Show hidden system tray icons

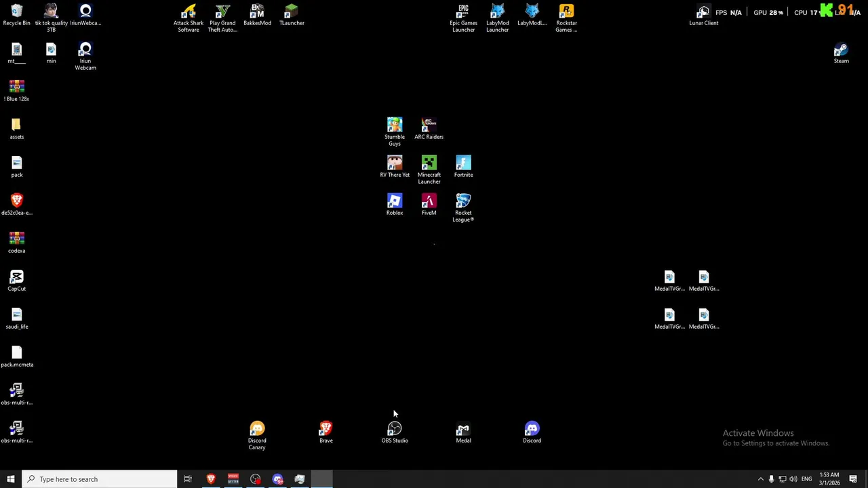click(x=760, y=479)
